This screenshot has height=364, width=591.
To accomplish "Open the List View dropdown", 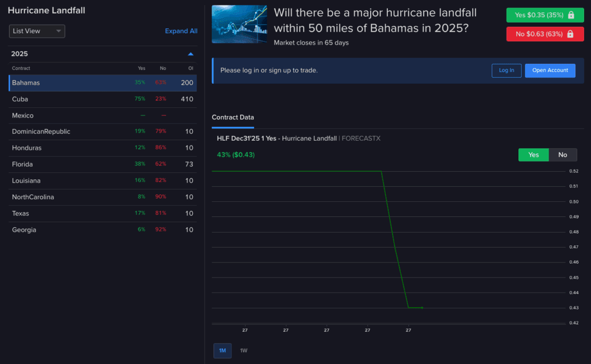I will tap(37, 31).
